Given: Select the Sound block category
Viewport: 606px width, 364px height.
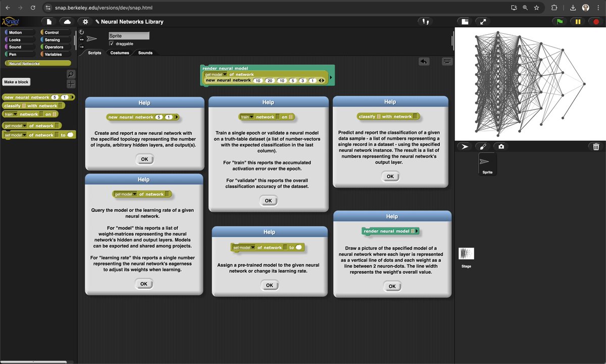Looking at the screenshot, I should (19, 47).
